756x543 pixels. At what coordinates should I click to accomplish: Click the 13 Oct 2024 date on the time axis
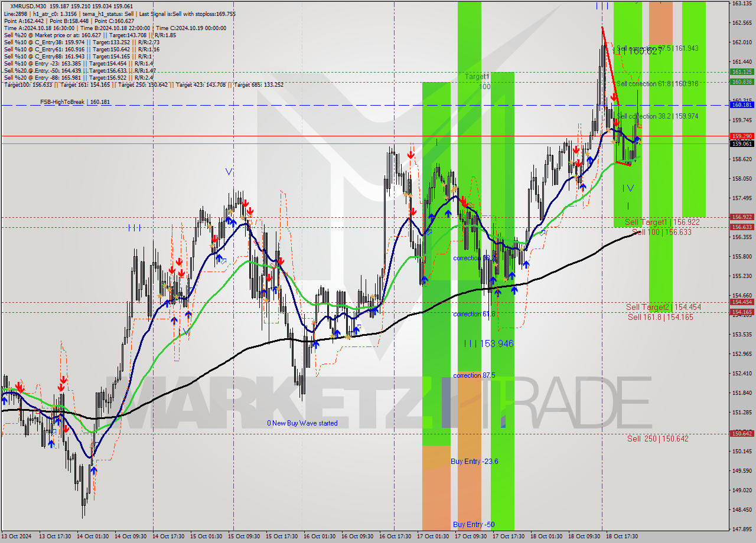16,537
